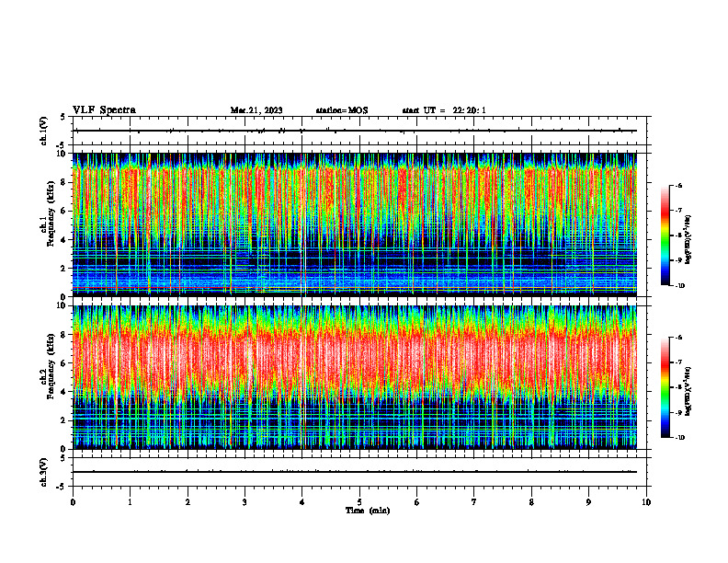Select the "start UT = 22:20:1" text
Screen dimensions: 728x563
[444, 110]
